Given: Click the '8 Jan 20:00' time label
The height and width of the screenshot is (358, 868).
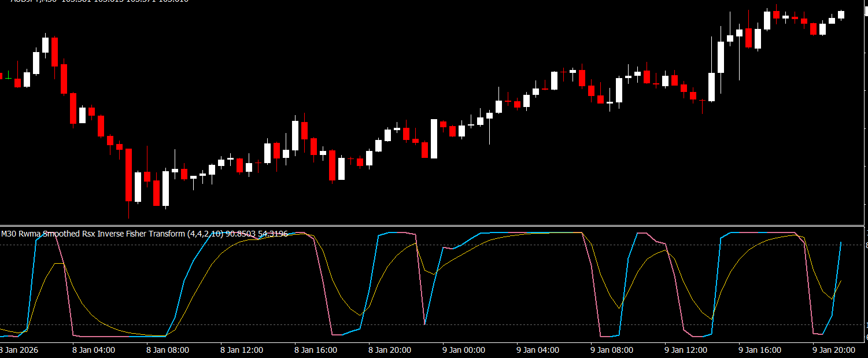Looking at the screenshot, I should click(x=390, y=350).
